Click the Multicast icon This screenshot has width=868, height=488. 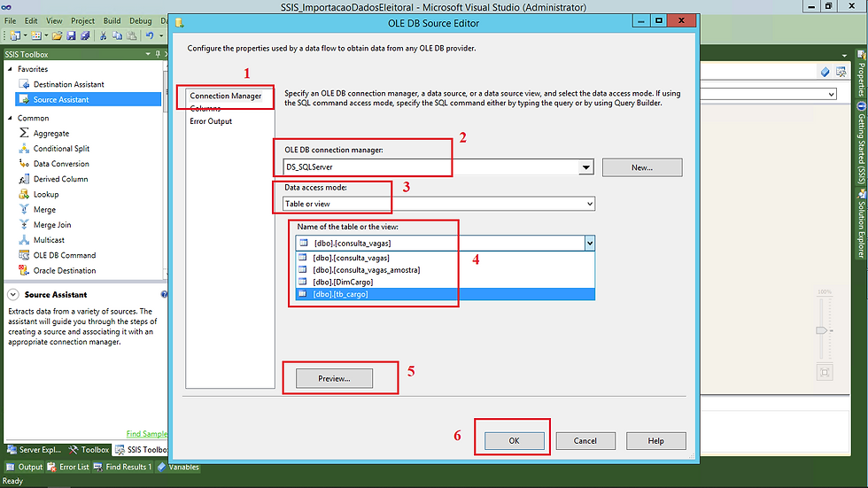(24, 240)
